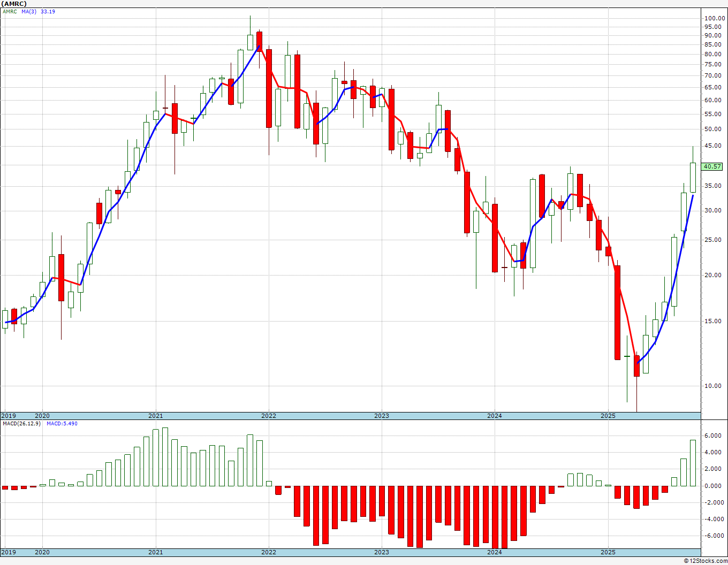Screen dimensions: 728x565
Task: Click the -2.000 MACD axis label
Action: pyautogui.click(x=714, y=503)
